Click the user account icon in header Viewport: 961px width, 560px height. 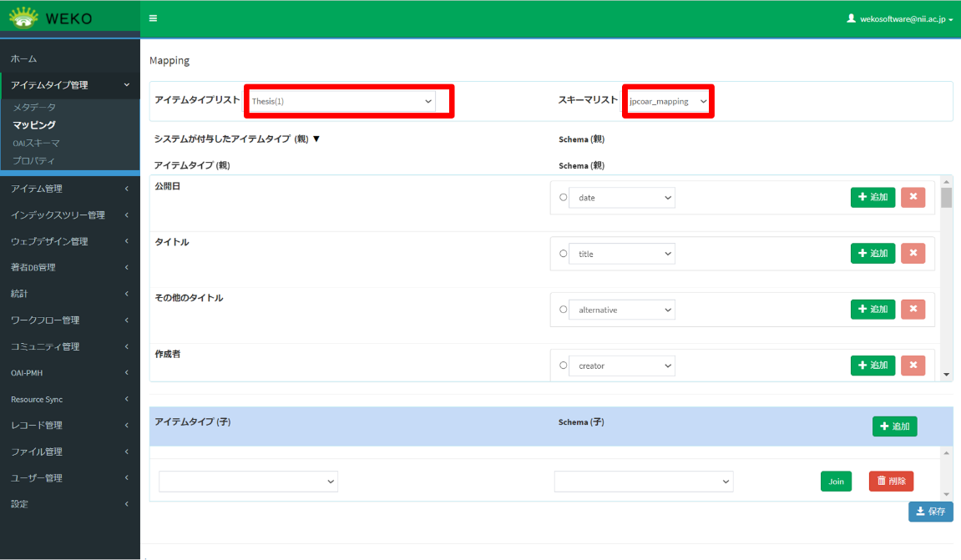[852, 18]
